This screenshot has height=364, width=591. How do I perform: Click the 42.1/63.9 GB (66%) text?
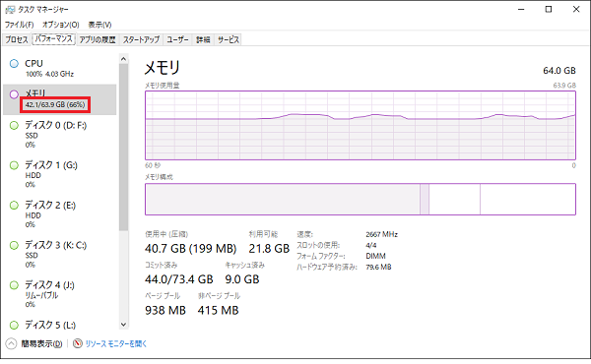55,104
